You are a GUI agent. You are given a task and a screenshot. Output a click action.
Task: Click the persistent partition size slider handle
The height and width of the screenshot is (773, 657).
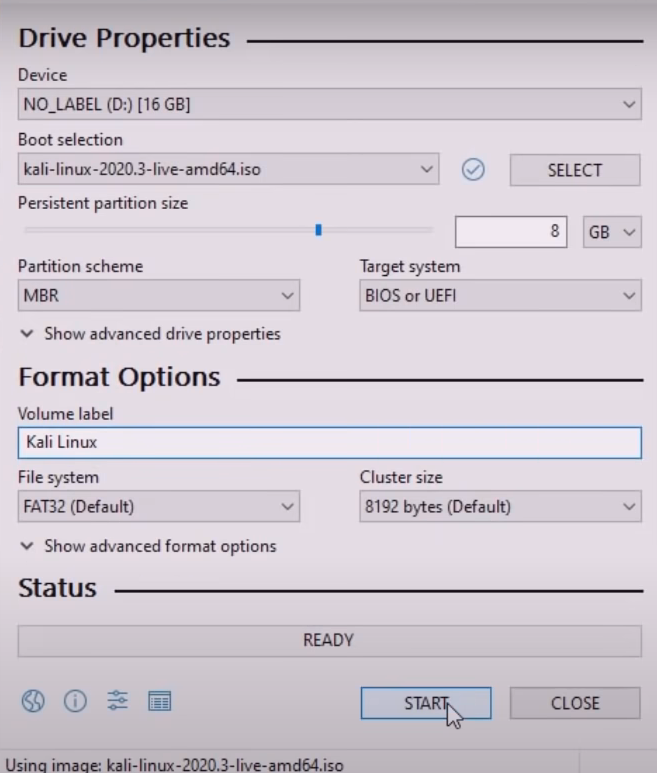[318, 230]
